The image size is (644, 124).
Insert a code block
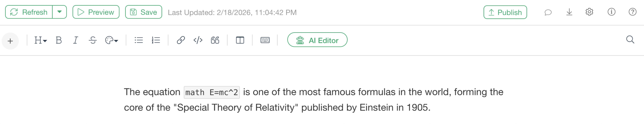pyautogui.click(x=198, y=40)
